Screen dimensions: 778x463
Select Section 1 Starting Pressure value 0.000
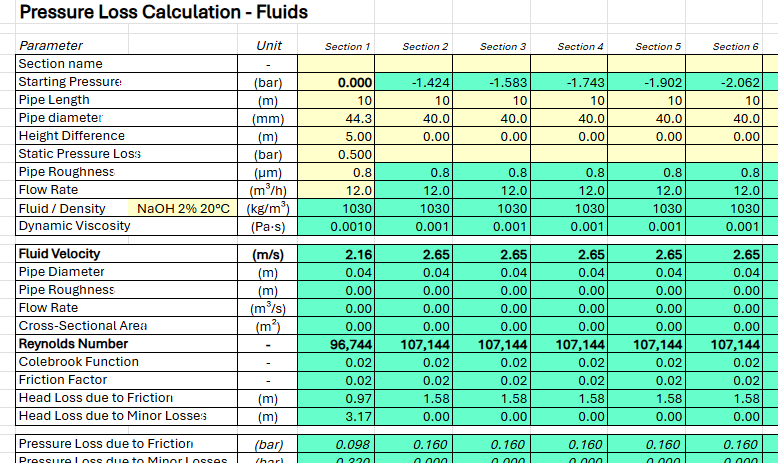coord(335,82)
